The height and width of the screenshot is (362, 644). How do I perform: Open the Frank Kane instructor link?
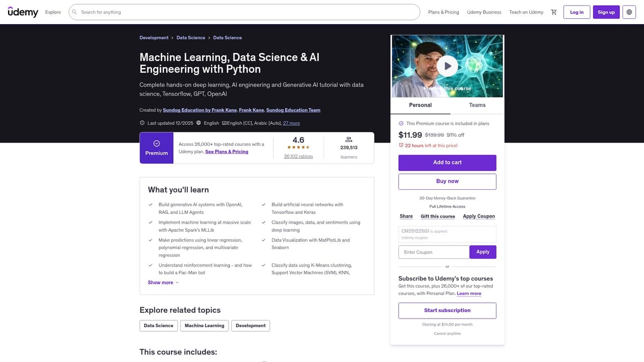pos(251,110)
